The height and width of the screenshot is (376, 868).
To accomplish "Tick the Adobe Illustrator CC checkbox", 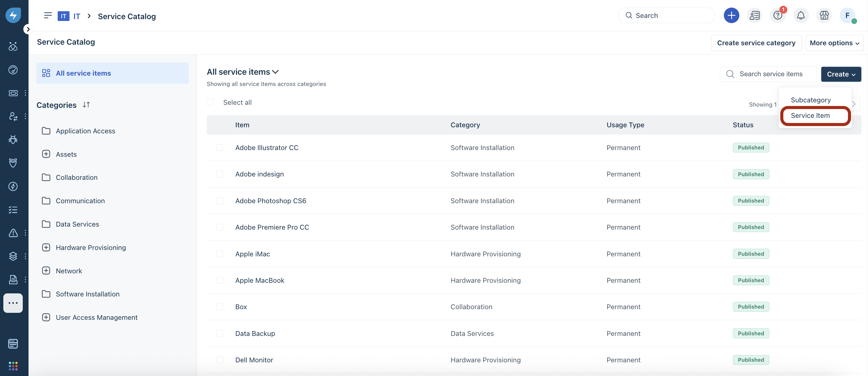I will [220, 148].
